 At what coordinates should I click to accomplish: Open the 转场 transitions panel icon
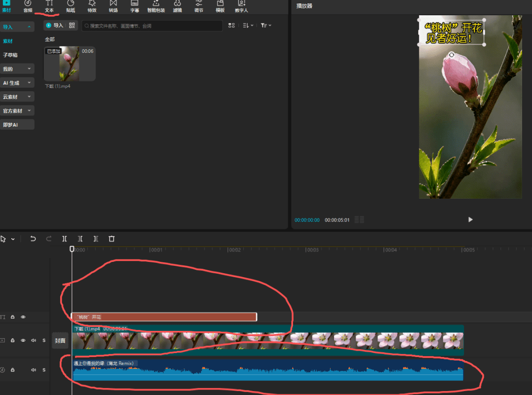(113, 6)
